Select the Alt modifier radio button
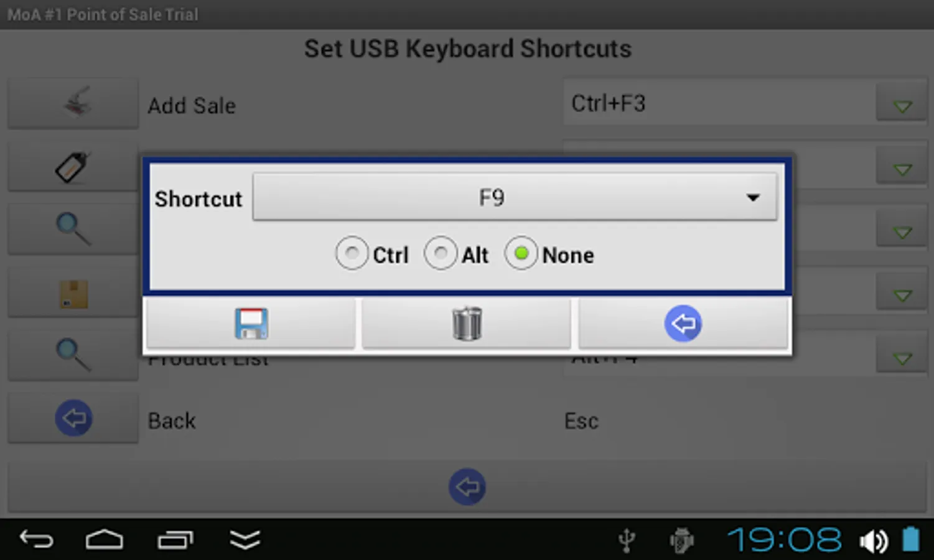This screenshot has height=560, width=934. pos(441,253)
